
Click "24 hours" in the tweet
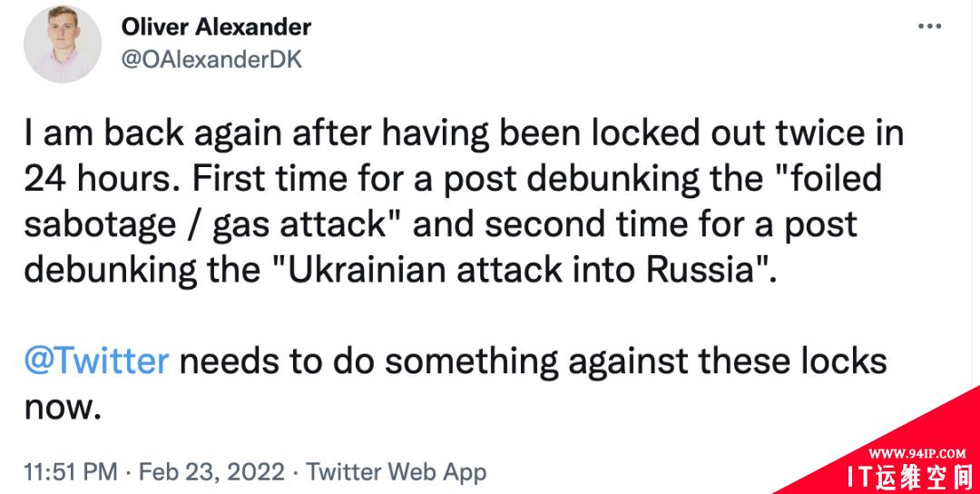[102, 180]
